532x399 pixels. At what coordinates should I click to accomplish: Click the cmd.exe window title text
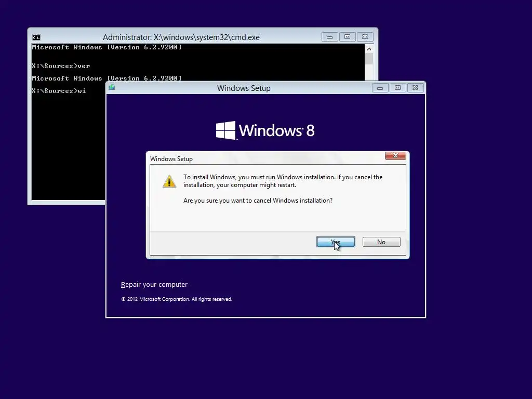tap(181, 37)
